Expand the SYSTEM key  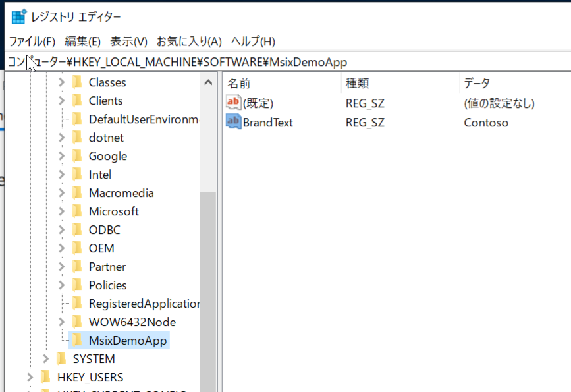(x=45, y=359)
